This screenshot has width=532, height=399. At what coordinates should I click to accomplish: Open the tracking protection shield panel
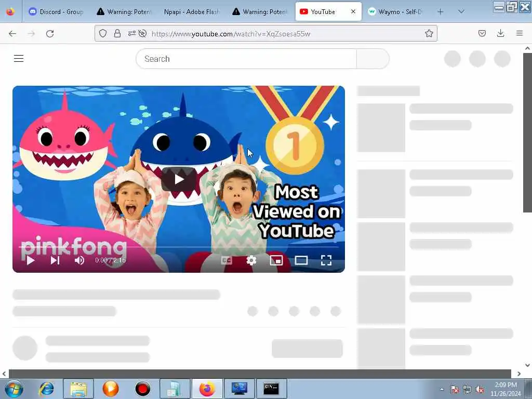click(103, 33)
